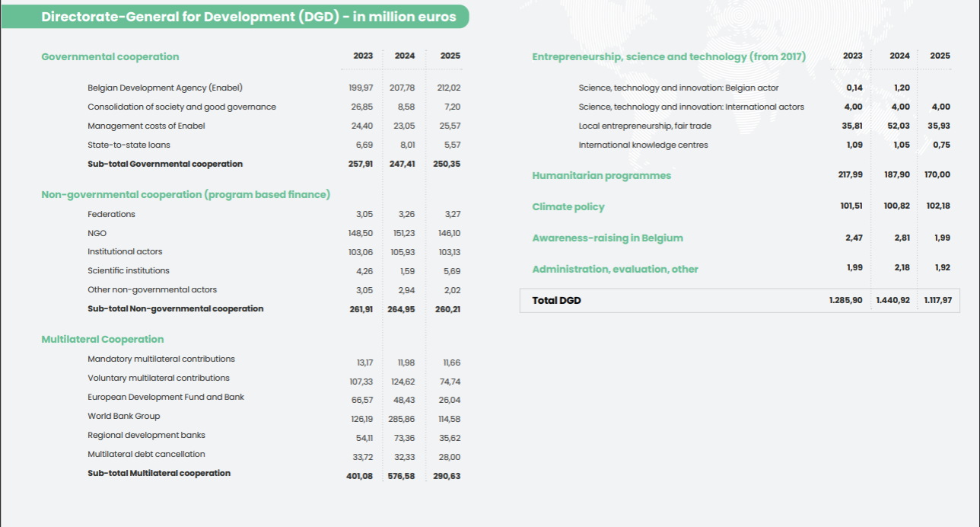Select the "Humanitarian programmes" heading
This screenshot has height=527, width=980.
[602, 175]
